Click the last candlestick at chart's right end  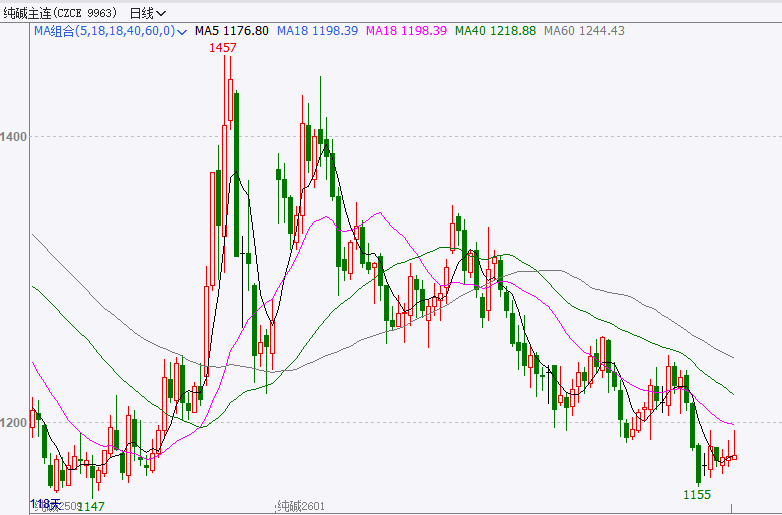pyautogui.click(x=734, y=457)
